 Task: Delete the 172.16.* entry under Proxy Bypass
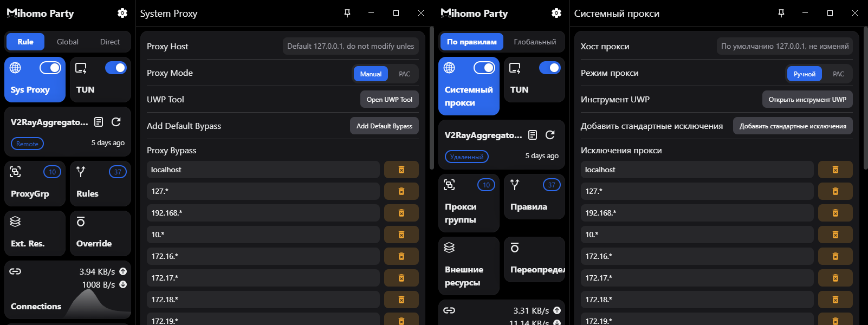(401, 256)
